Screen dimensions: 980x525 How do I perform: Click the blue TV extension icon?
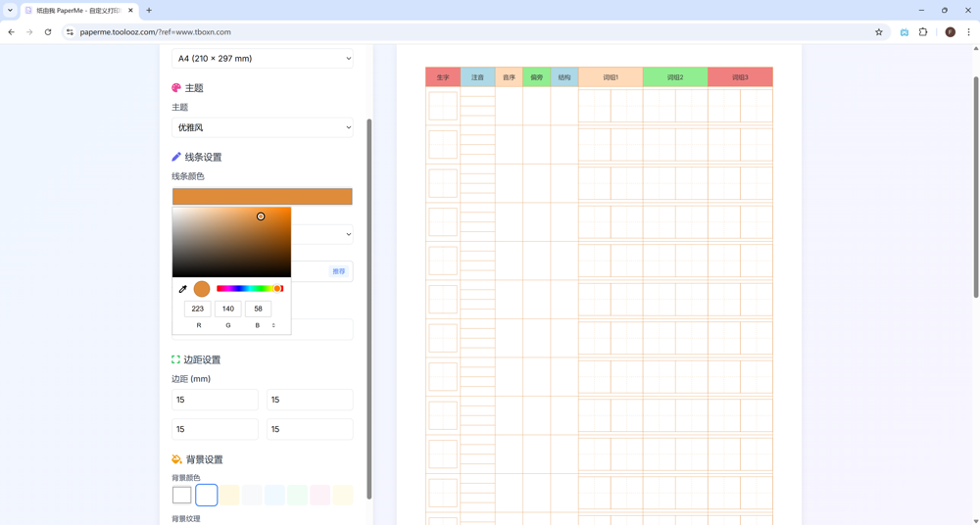click(x=904, y=32)
